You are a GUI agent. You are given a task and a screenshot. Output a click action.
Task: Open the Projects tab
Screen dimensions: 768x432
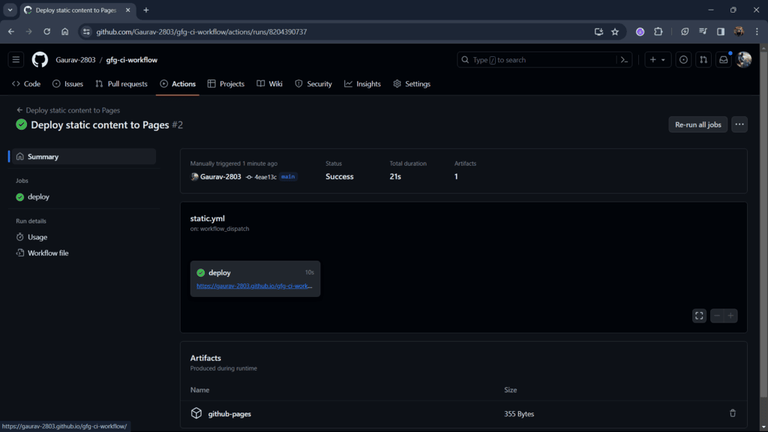point(226,84)
